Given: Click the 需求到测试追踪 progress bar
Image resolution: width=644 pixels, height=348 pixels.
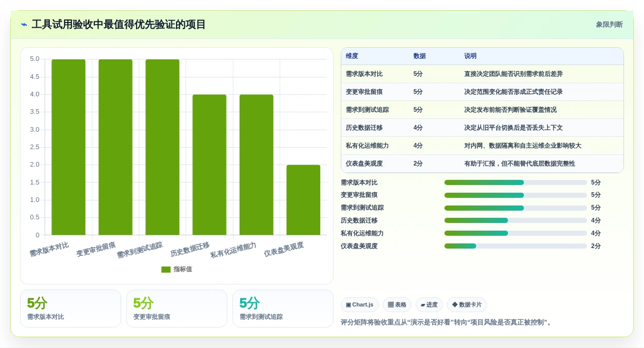Looking at the screenshot, I should pos(516,208).
